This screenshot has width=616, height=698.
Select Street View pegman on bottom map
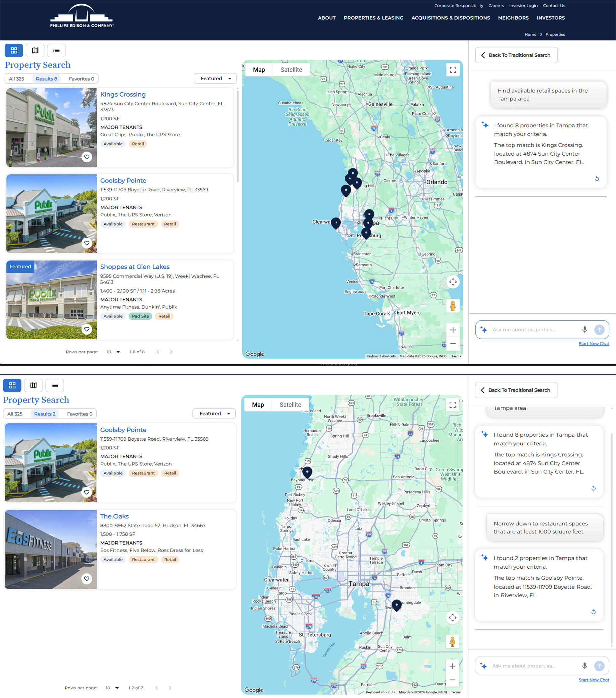452,642
